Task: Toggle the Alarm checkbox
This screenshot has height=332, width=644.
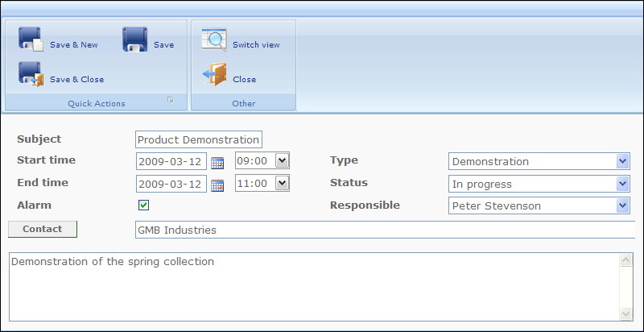Action: pyautogui.click(x=143, y=205)
